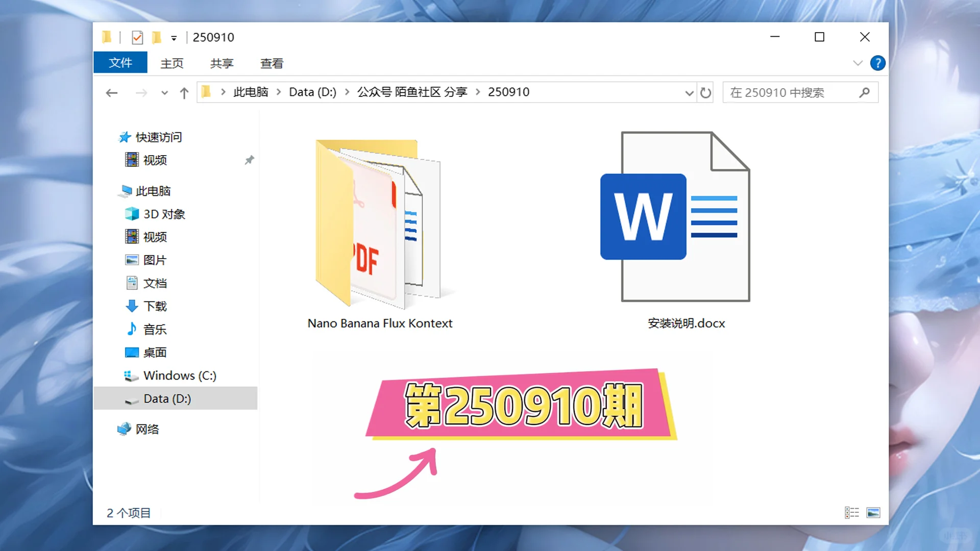The image size is (980, 551).
Task: Switch to the 查看 ribbon tab
Action: [272, 63]
